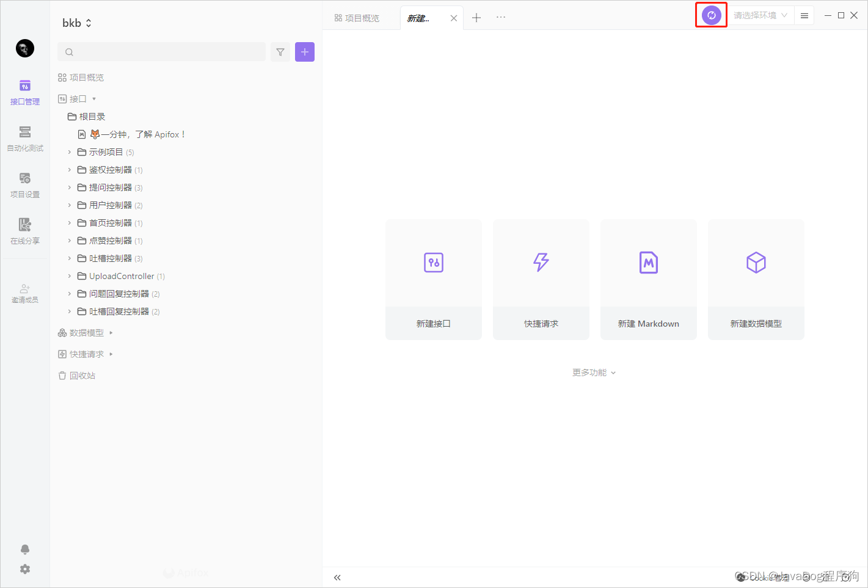Screen dimensions: 868x588
Task: Open 项目设置 in the sidebar
Action: (25, 186)
